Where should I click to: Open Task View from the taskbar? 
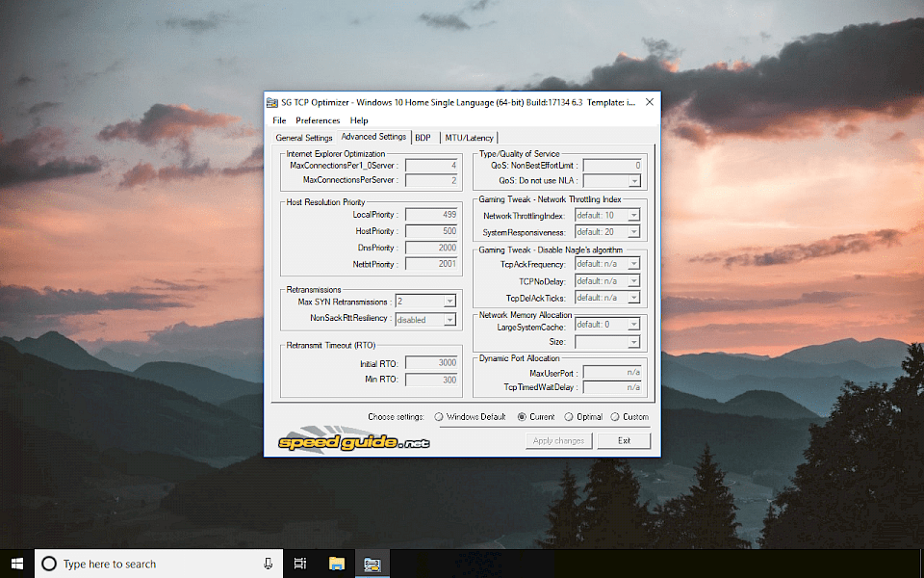point(300,564)
